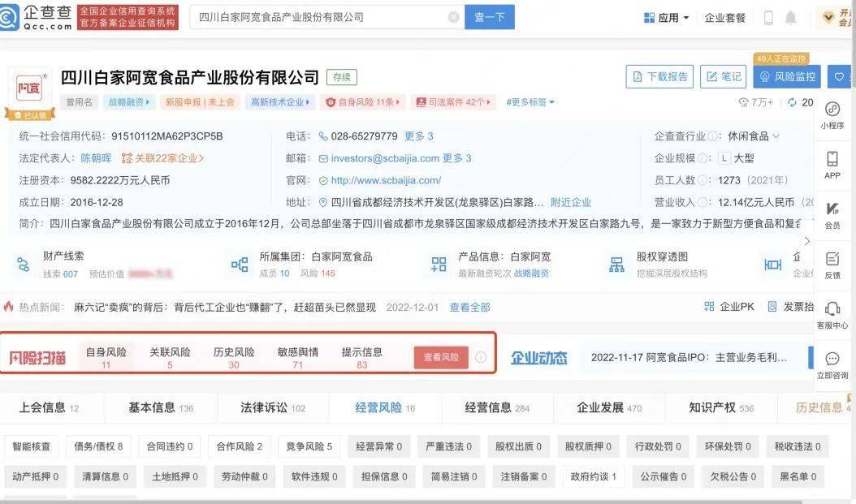
Task: Open the 企业套餐 menu item
Action: coord(725,18)
